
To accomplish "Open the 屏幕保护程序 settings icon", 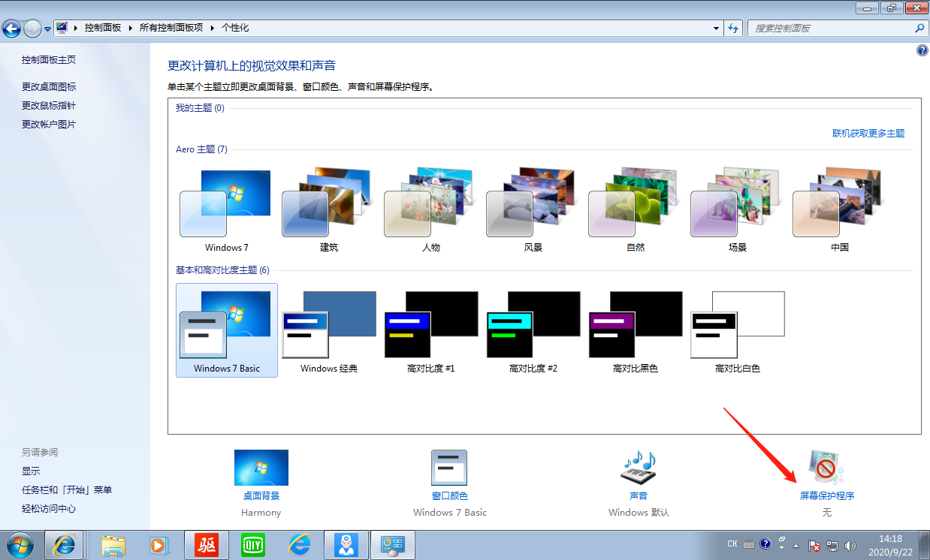I will tap(825, 468).
